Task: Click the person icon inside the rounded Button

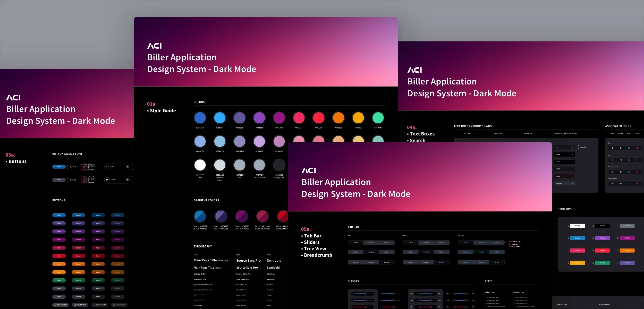Action: pos(107,167)
